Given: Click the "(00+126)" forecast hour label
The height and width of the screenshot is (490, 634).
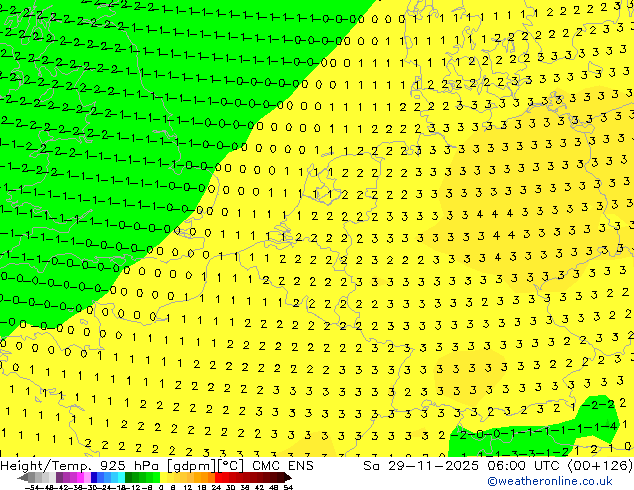Looking at the screenshot, I should coord(600,465).
